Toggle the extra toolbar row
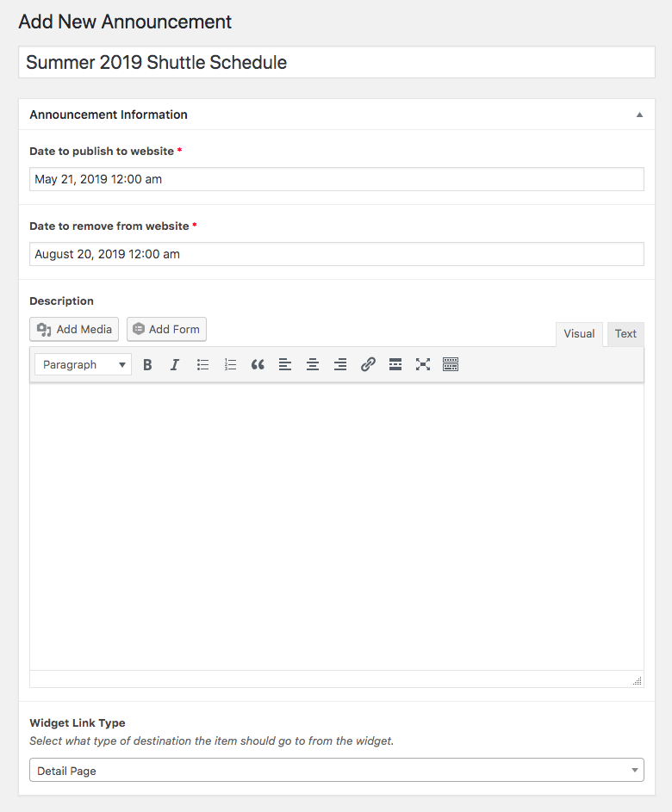 click(x=451, y=364)
